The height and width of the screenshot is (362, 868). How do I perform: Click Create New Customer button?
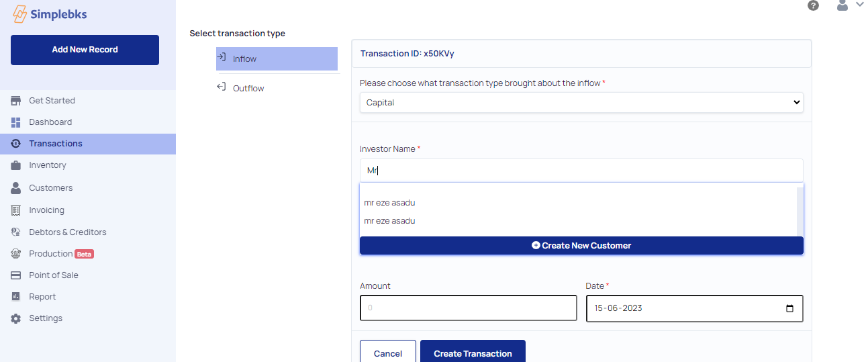click(x=581, y=246)
